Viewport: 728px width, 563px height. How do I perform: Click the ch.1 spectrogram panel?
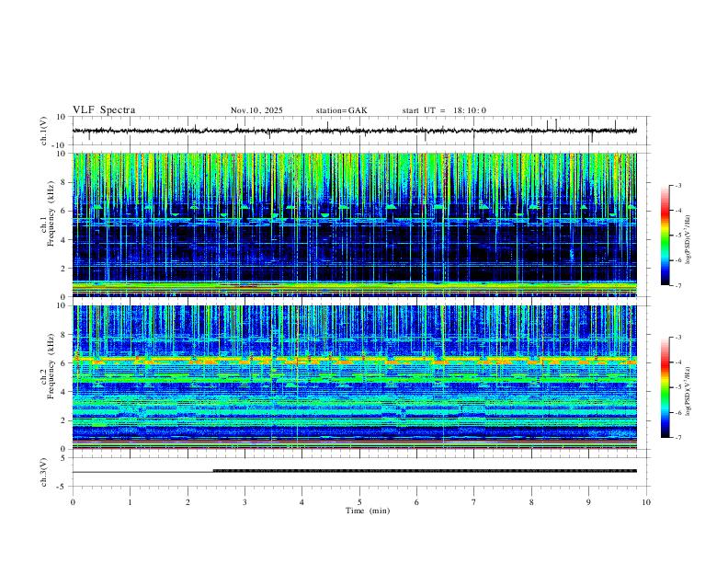click(x=355, y=224)
